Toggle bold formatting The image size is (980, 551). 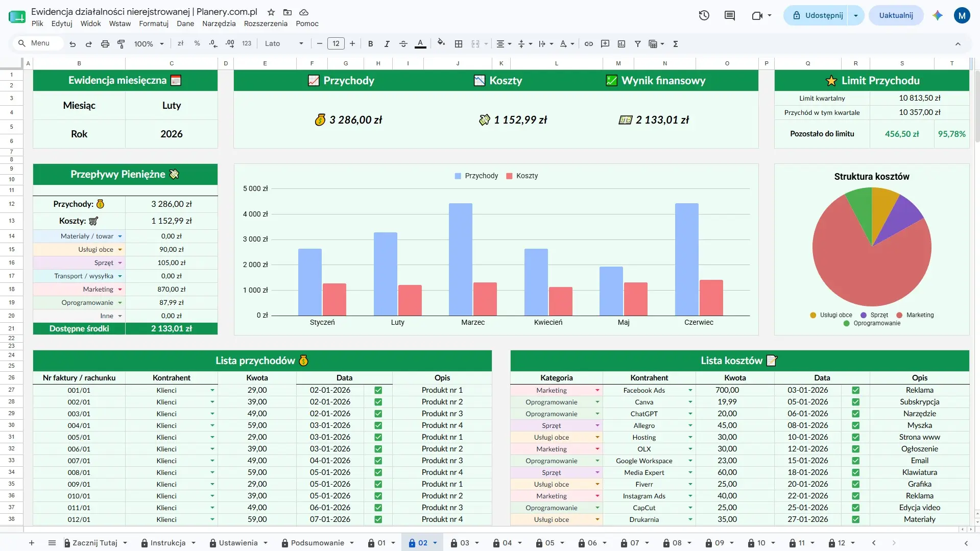(371, 44)
